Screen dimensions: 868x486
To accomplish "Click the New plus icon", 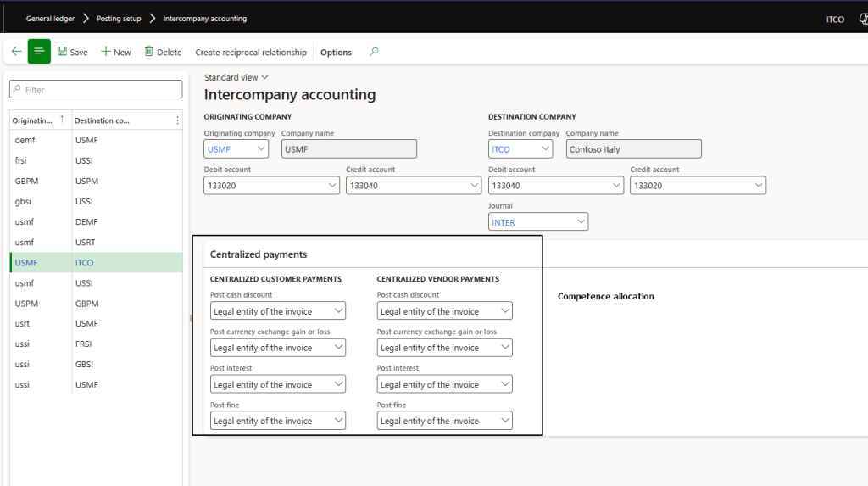I will coord(106,52).
